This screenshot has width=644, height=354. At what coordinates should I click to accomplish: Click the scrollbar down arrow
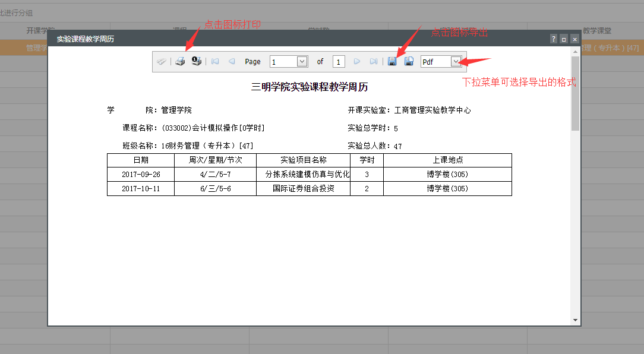(575, 320)
